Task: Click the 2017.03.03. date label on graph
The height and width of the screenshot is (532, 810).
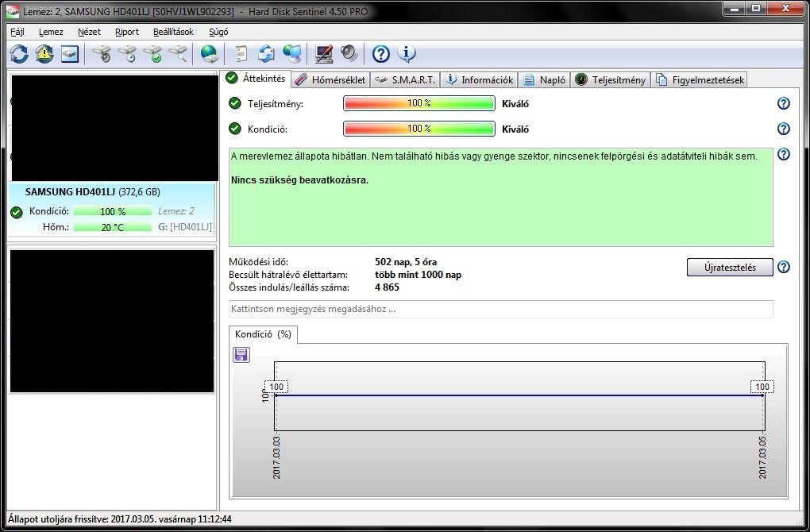Action: (276, 457)
